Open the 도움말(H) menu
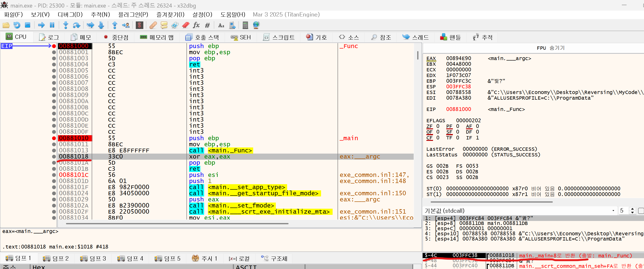The height and width of the screenshot is (269, 644). [233, 15]
